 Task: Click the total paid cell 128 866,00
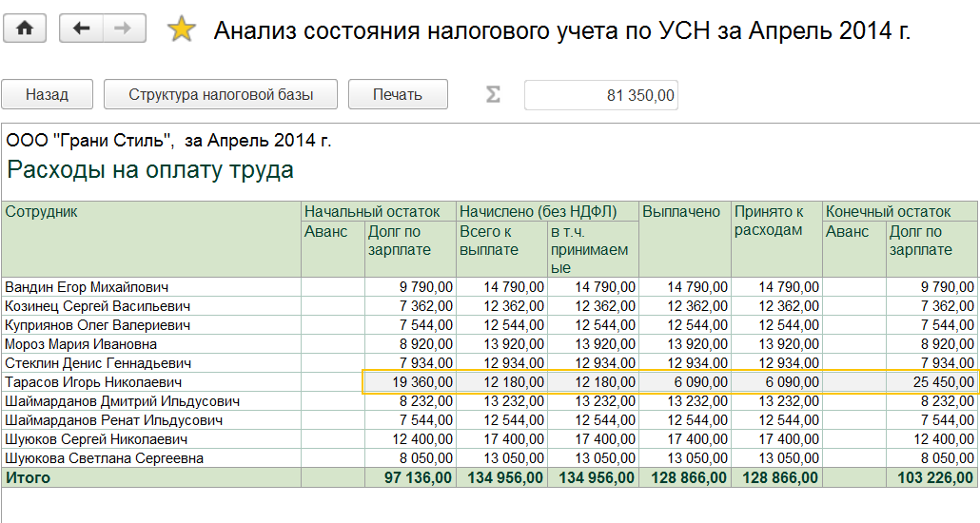pos(686,478)
